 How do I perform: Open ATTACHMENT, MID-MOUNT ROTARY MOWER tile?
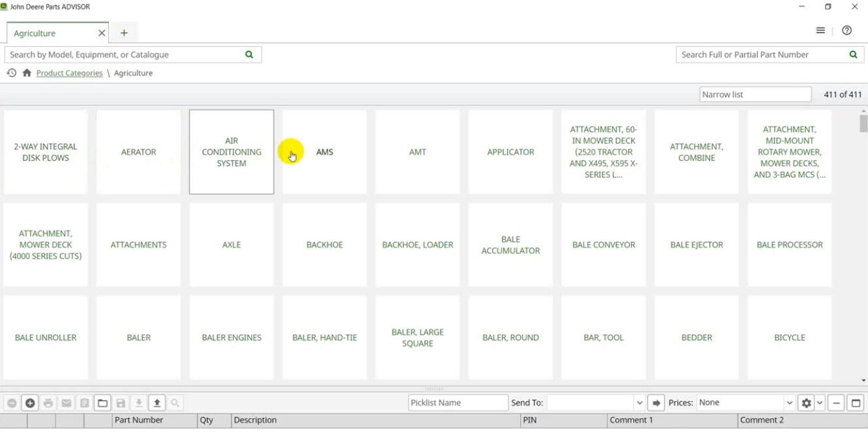(790, 152)
